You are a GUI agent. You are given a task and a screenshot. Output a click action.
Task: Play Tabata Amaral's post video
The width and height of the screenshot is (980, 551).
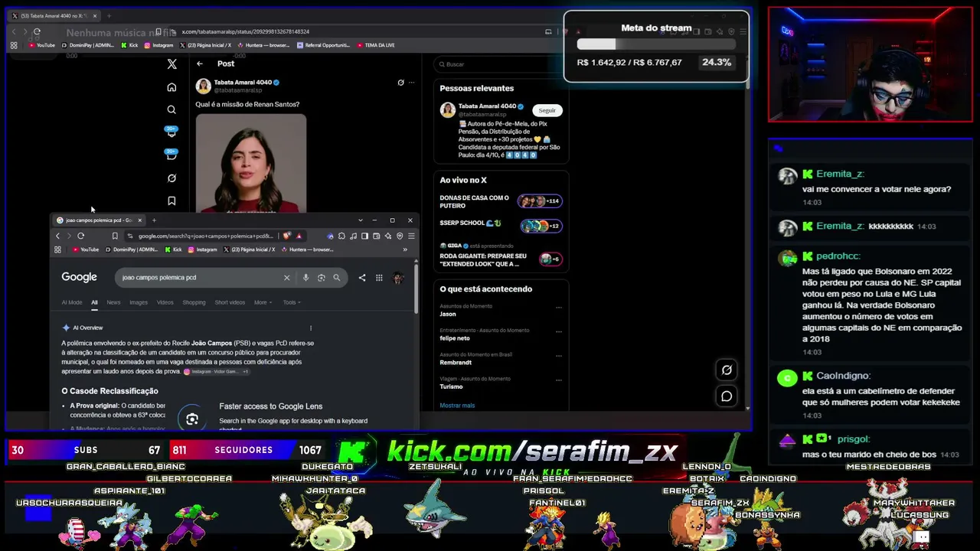coord(251,163)
